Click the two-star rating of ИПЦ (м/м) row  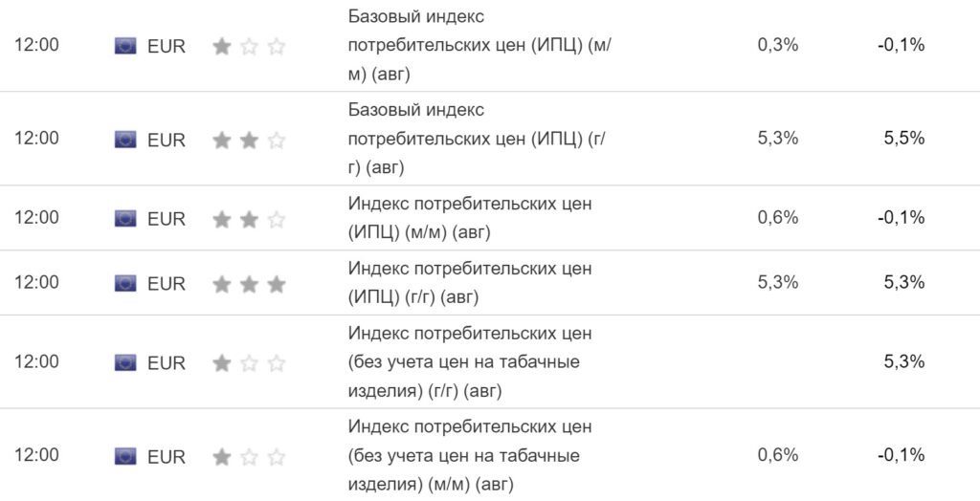point(249,219)
